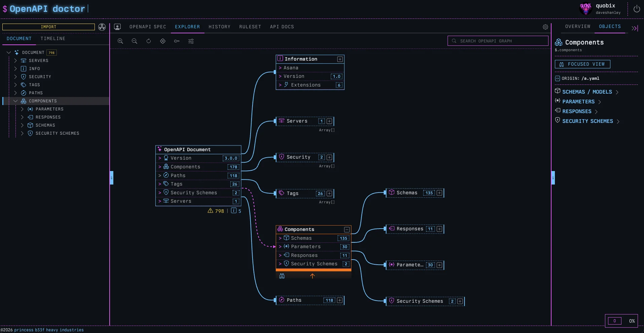Image resolution: width=644 pixels, height=333 pixels.
Task: Click the IMPORT button
Action: click(49, 27)
